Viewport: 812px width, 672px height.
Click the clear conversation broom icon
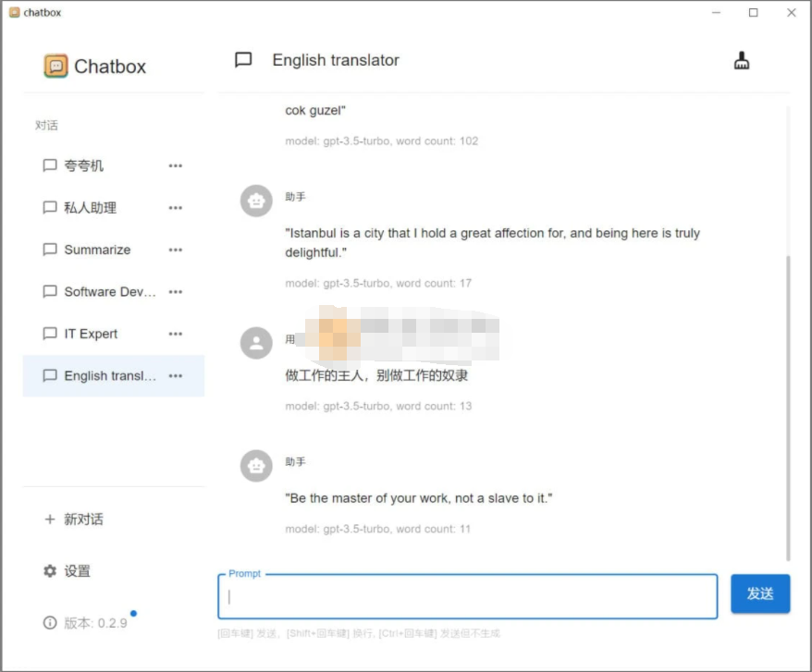click(x=741, y=59)
